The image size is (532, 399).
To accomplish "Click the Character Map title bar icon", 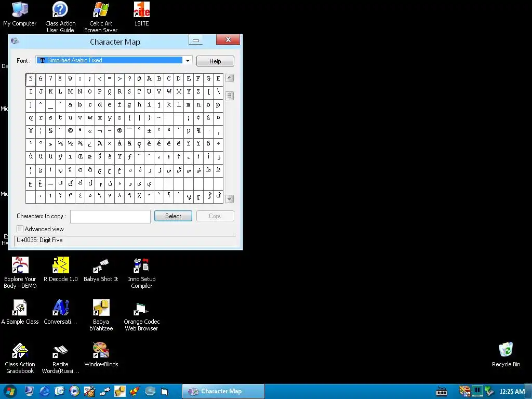I will point(15,41).
